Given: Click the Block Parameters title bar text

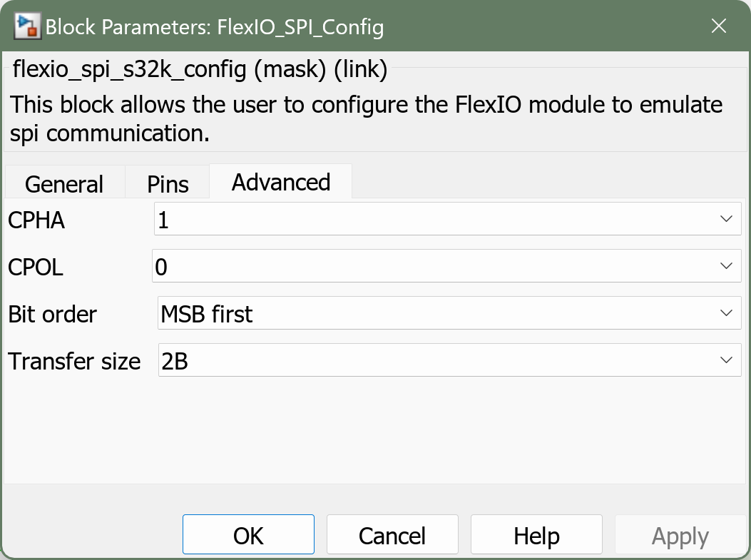Looking at the screenshot, I should pos(215,28).
